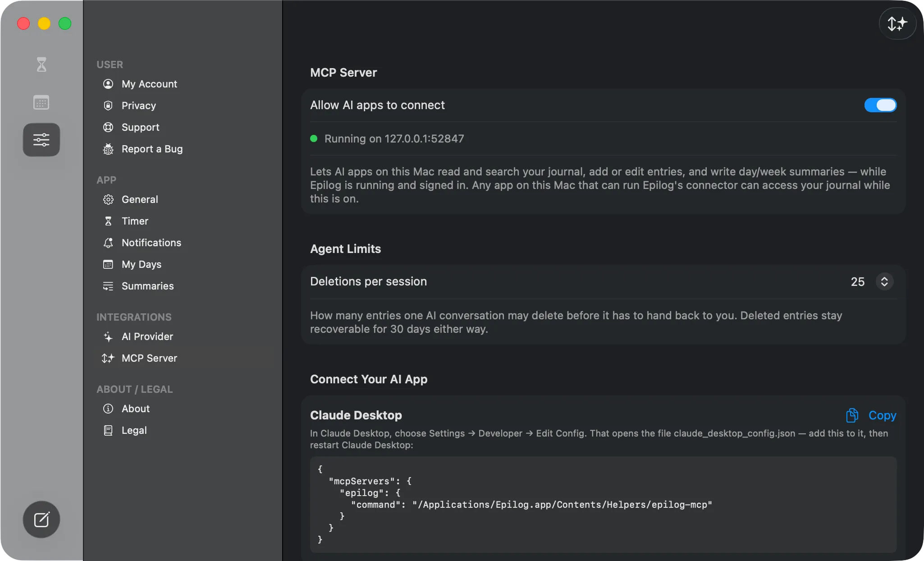
Task: Click the Deletions per session value 25
Action: click(x=858, y=282)
